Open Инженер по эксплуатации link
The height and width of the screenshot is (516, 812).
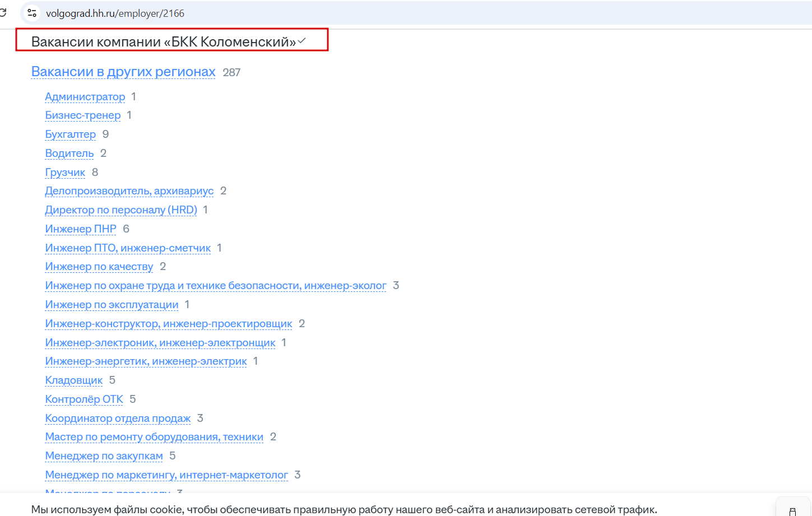(112, 305)
